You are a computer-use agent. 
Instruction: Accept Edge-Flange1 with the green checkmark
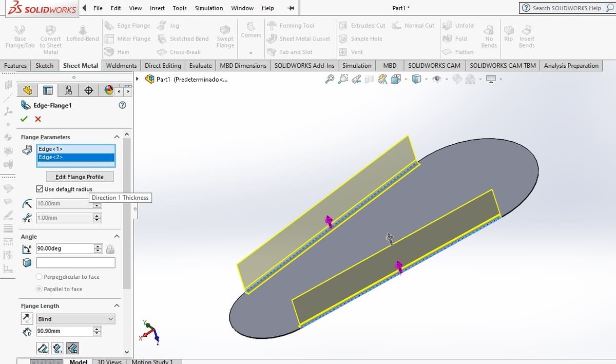24,119
